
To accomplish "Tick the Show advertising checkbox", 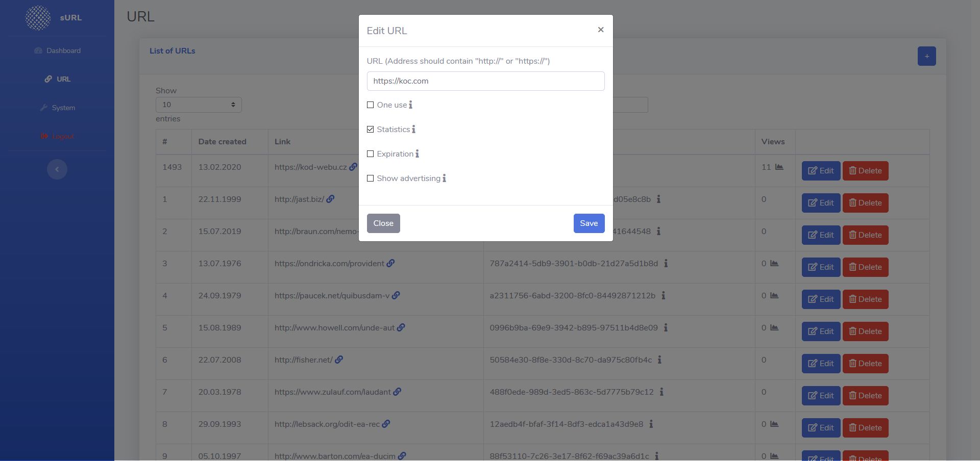I will coord(371,178).
